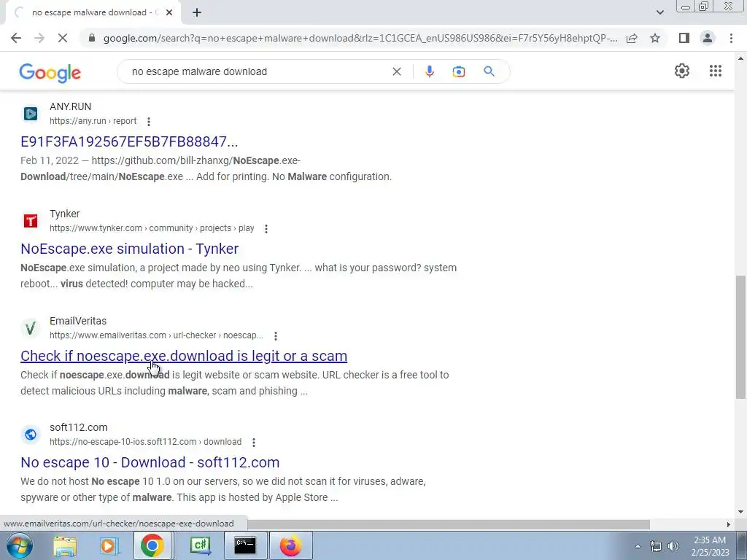Screen dimensions: 747x560
Task: Bookmark this page with the star icon
Action: click(655, 38)
